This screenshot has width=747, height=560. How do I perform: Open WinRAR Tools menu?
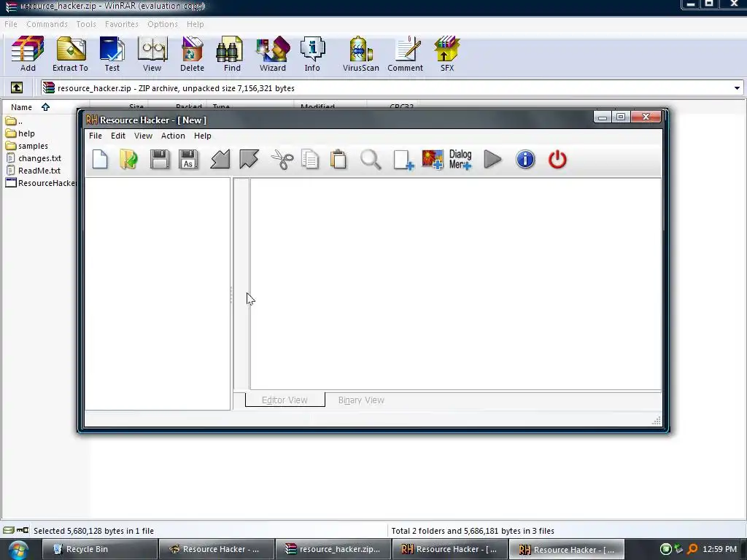[86, 24]
